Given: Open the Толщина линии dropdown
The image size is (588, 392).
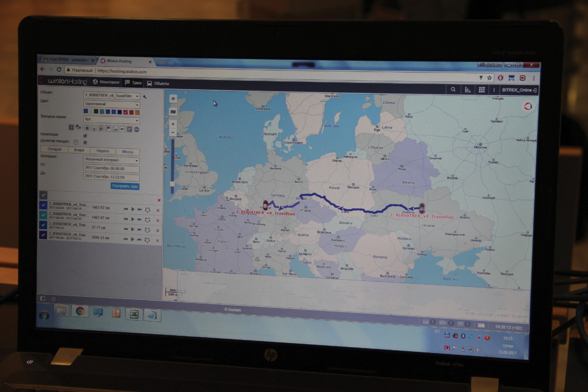Looking at the screenshot, I should click(112, 120).
